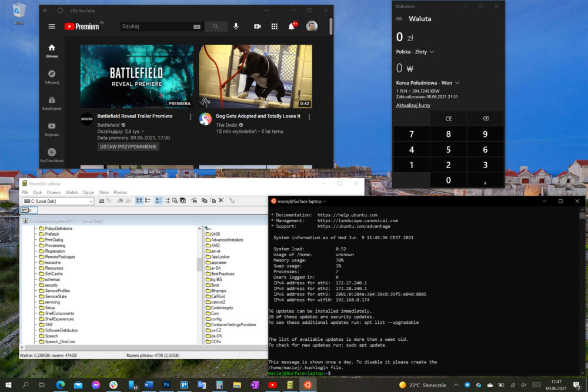The width and height of the screenshot is (588, 392).
Task: Click the tree pane scrollbar up arrow
Action: (x=199, y=228)
